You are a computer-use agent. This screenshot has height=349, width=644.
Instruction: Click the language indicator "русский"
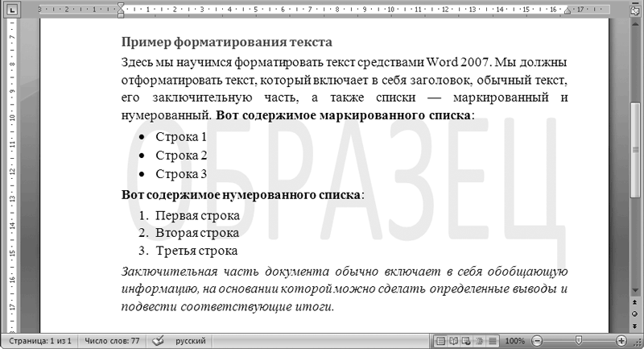190,341
